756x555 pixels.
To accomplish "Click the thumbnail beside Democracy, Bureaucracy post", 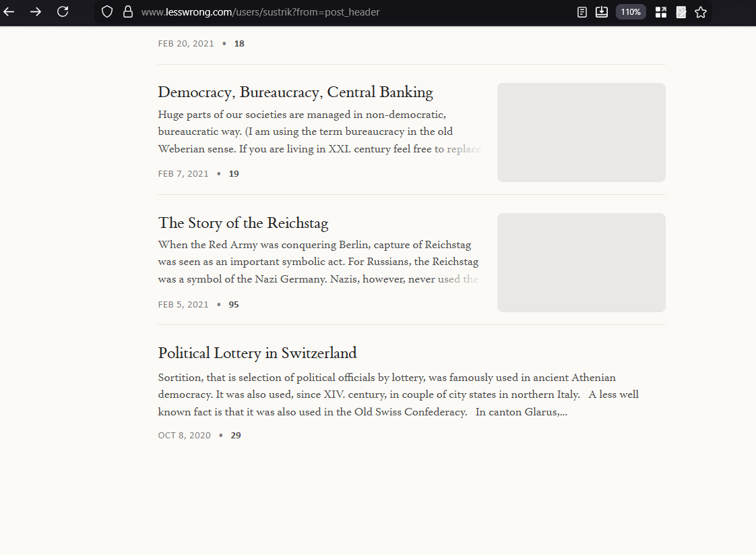I will point(581,132).
